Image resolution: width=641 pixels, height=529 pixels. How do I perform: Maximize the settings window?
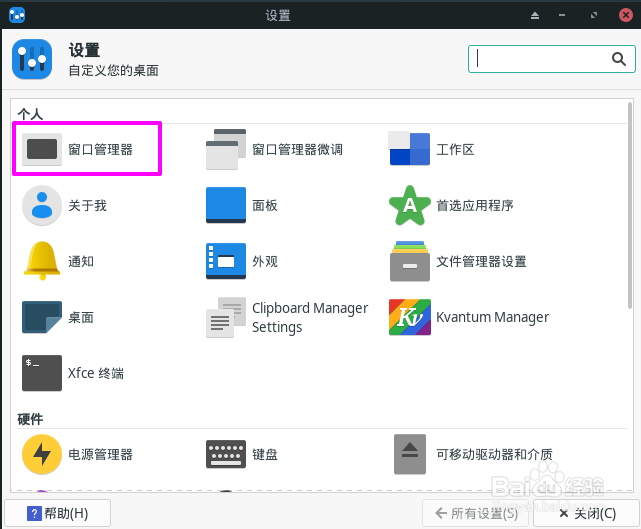pyautogui.click(x=594, y=16)
